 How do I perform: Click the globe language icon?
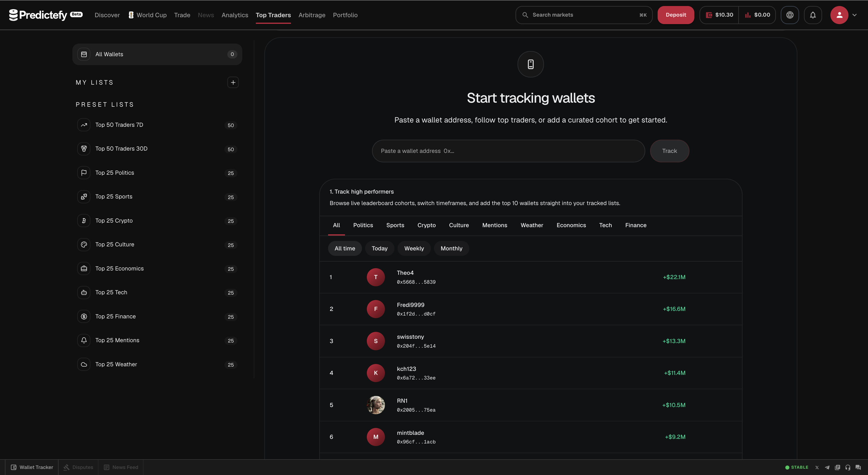(789, 15)
